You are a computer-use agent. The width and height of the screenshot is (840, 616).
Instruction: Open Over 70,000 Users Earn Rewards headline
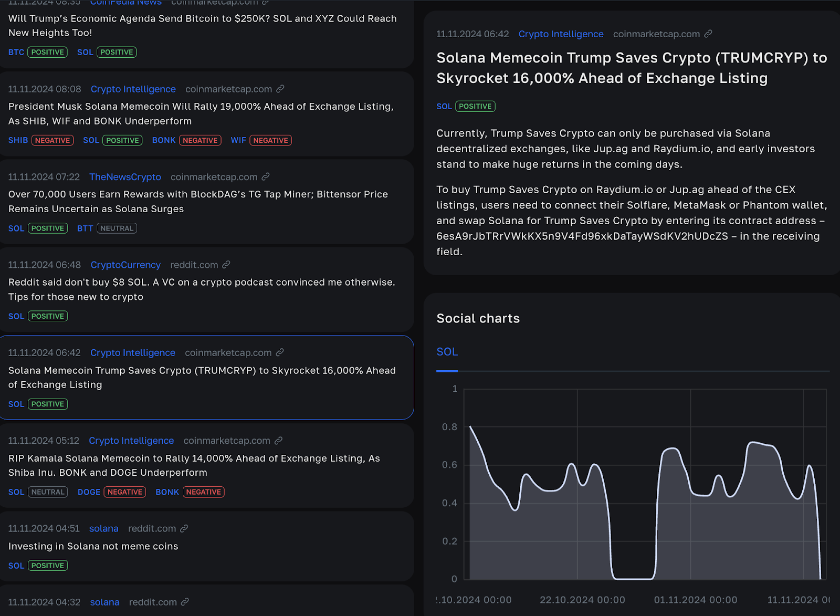click(x=198, y=201)
